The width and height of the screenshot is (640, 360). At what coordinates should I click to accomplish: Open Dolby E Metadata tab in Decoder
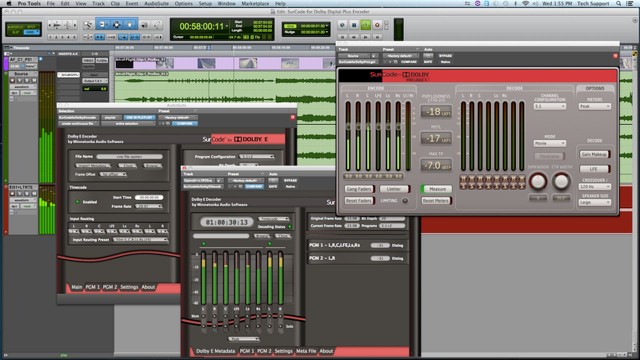coord(216,351)
